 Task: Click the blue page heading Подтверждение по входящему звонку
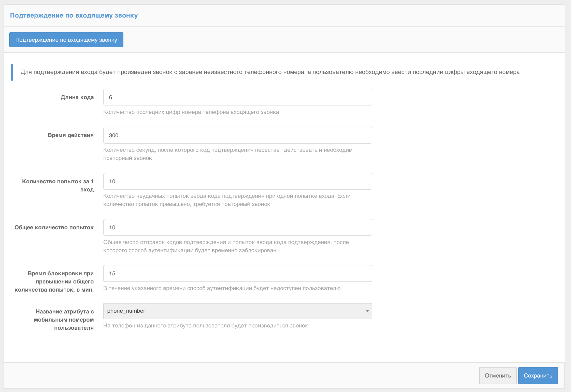74,16
